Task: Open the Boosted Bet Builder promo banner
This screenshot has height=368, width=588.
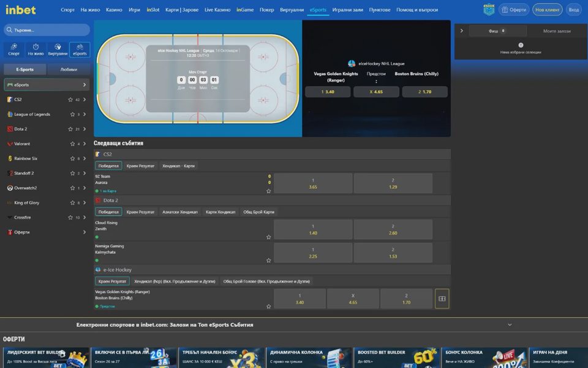Action: [x=396, y=358]
